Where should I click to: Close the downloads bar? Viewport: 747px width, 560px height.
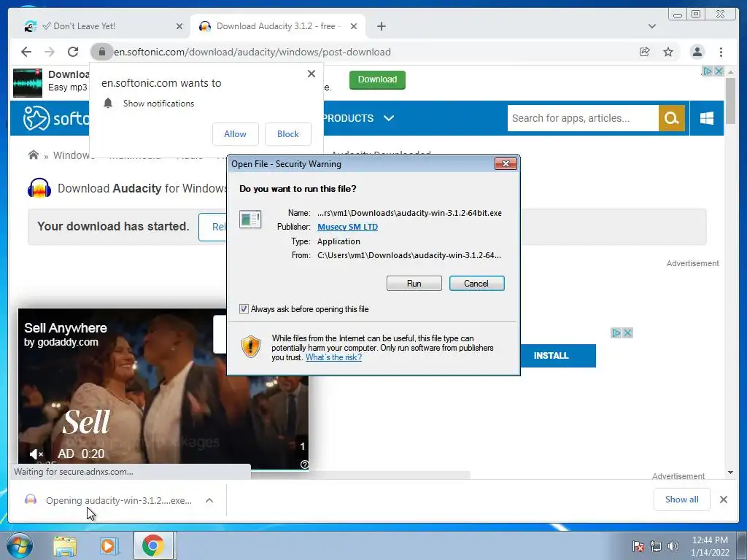tap(724, 499)
